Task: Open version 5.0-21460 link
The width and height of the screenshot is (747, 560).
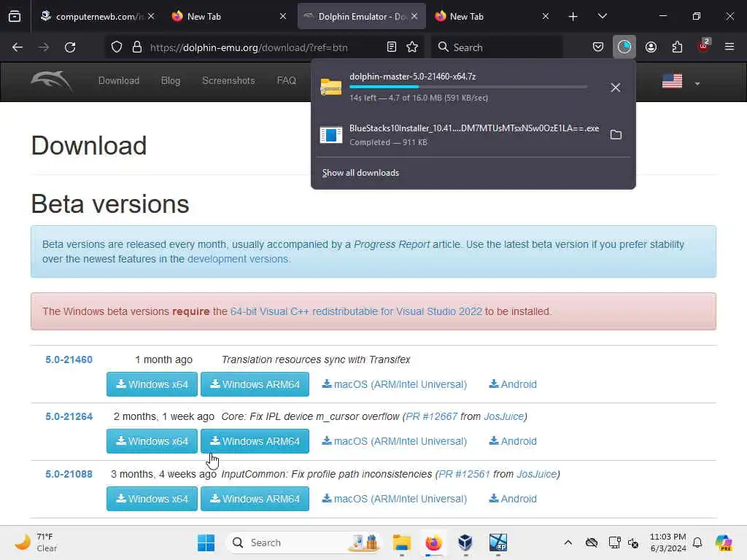Action: coord(69,360)
